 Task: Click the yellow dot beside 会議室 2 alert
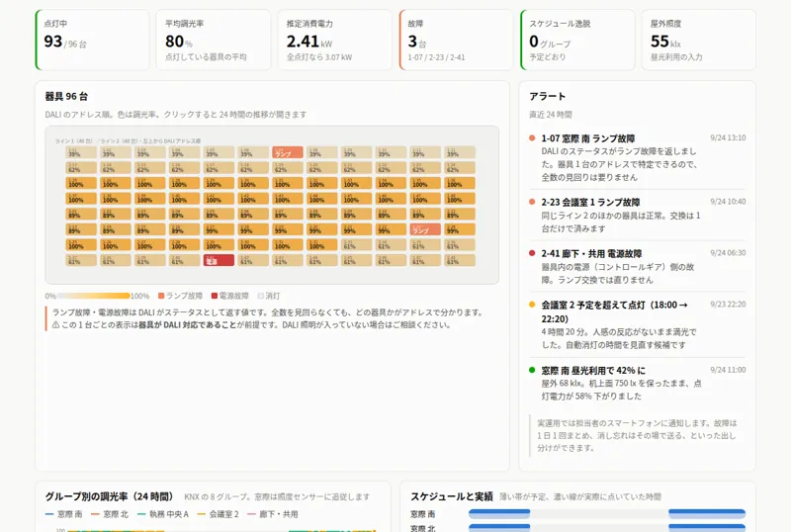pos(532,305)
